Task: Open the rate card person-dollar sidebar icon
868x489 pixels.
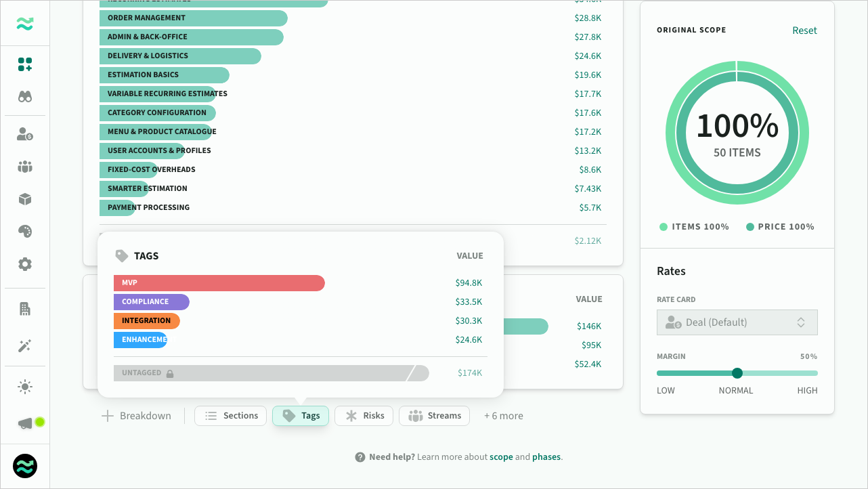Action: click(25, 134)
